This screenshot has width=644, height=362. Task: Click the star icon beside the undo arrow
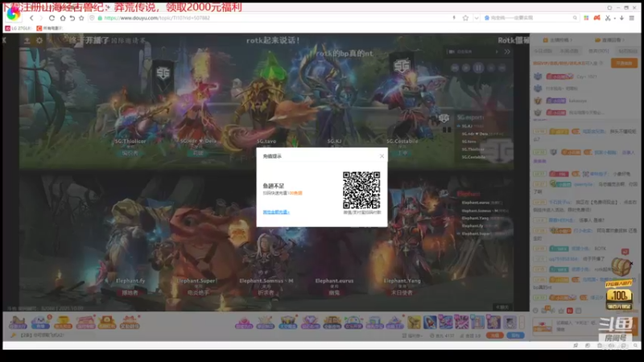81,18
